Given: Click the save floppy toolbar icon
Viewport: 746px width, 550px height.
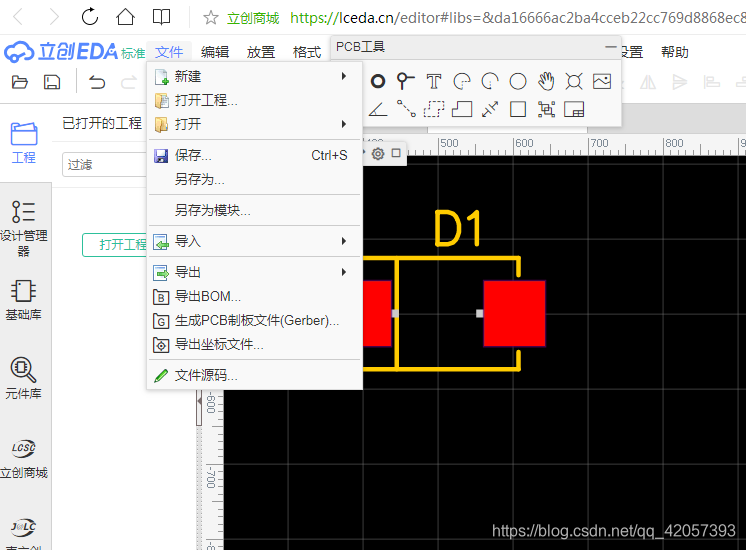Looking at the screenshot, I should pos(52,82).
